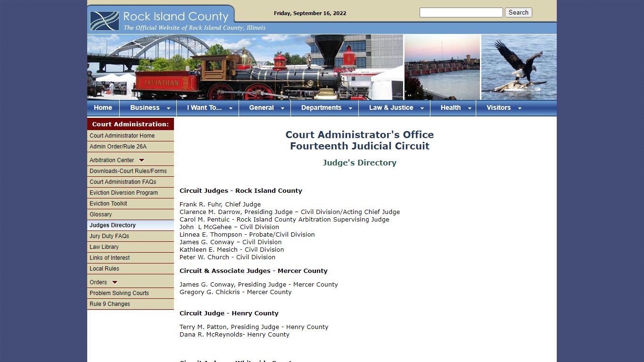The width and height of the screenshot is (644, 362).
Task: Select the Health menu label
Action: pyautogui.click(x=451, y=108)
